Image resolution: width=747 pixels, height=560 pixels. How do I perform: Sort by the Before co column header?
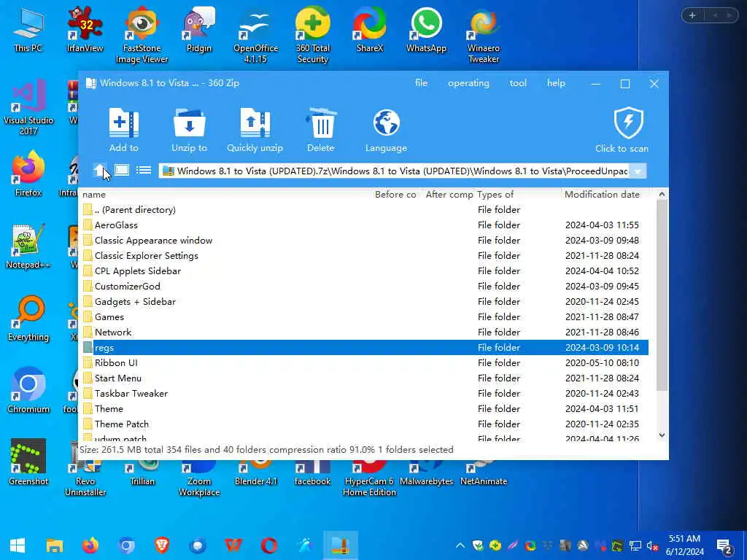(x=395, y=194)
